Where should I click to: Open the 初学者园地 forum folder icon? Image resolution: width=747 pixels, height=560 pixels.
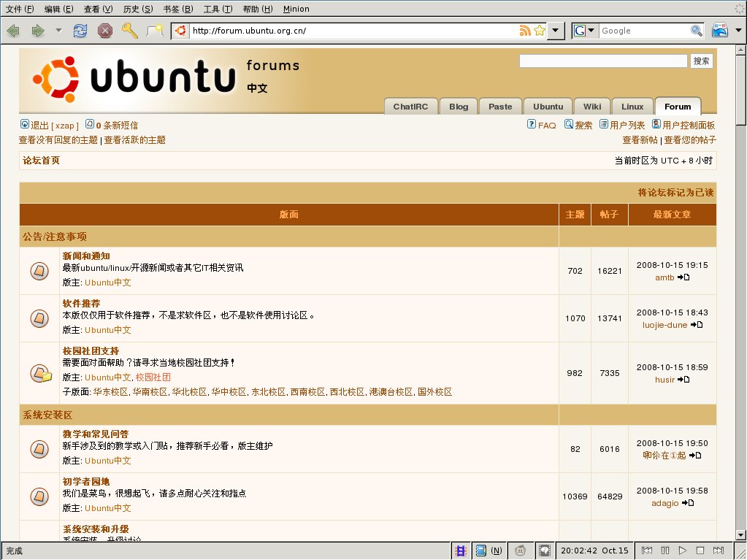click(x=39, y=496)
